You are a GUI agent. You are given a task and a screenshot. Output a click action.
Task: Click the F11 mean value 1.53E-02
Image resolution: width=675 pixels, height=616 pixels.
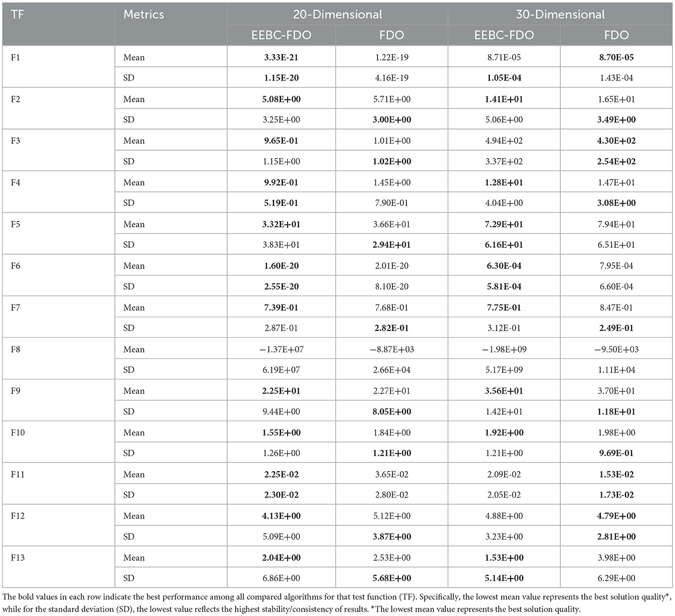tap(616, 475)
